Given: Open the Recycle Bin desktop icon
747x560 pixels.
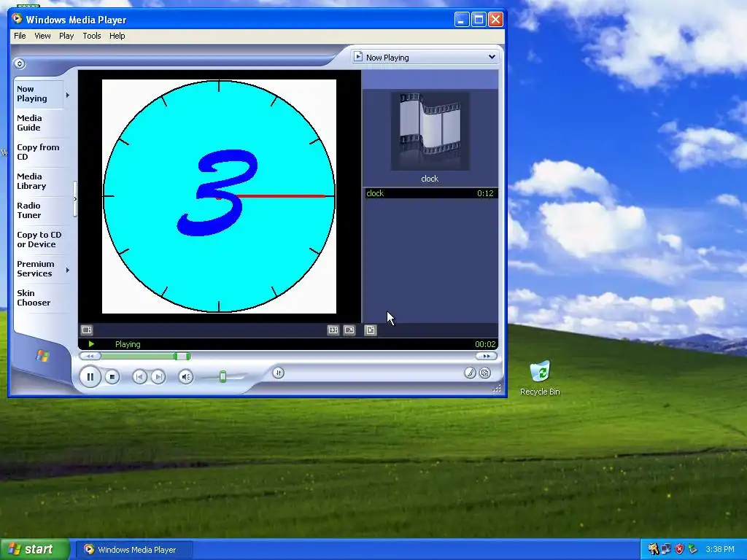Looking at the screenshot, I should [x=540, y=378].
